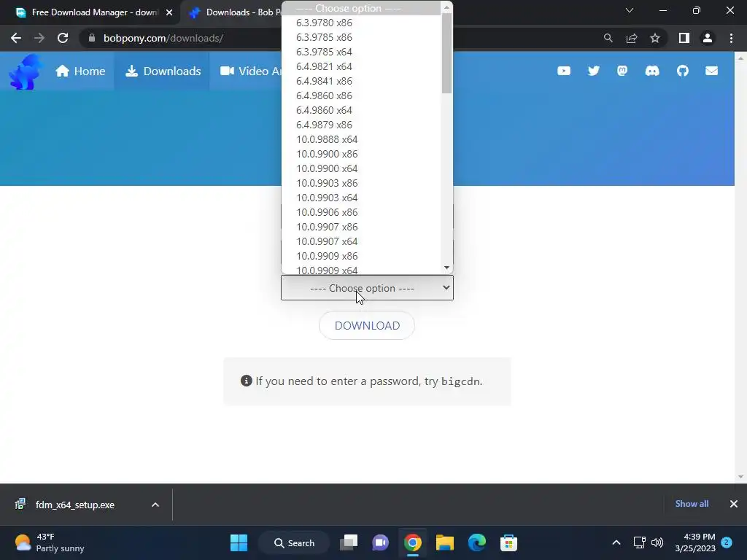Click the dropdown list scrollbar thumb
Image resolution: width=747 pixels, height=560 pixels.
(x=447, y=52)
